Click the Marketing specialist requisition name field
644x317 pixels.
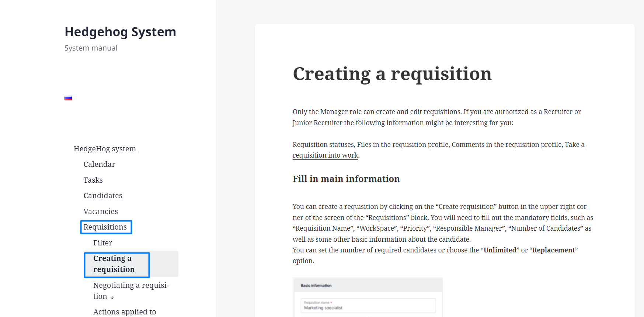click(x=368, y=306)
